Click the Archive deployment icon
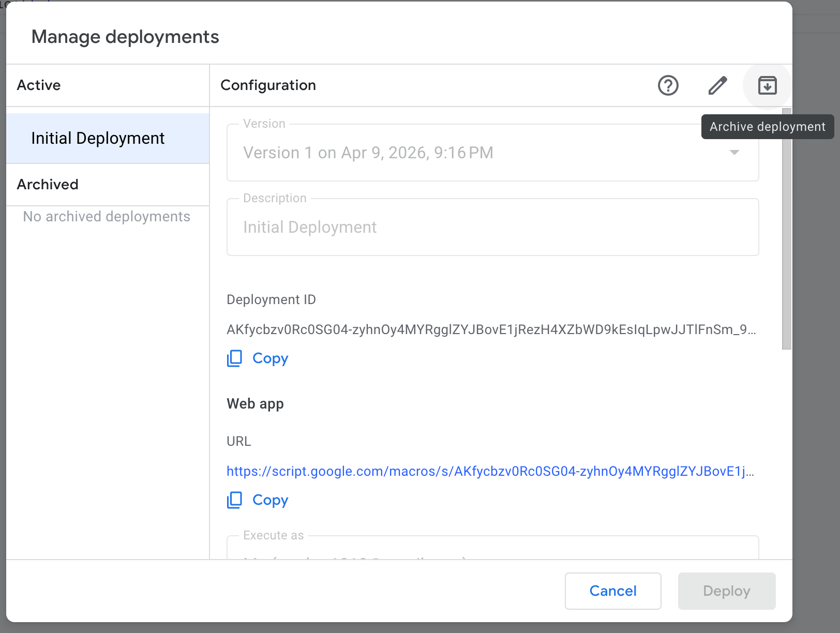The height and width of the screenshot is (633, 840). point(767,85)
